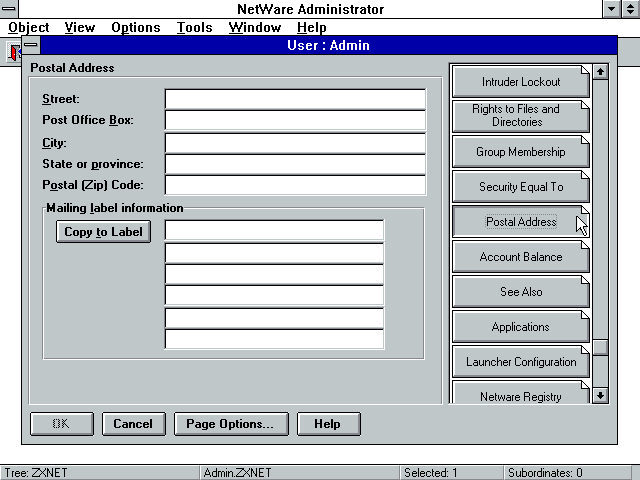This screenshot has width=640, height=480.
Task: Open the Applications page
Action: point(520,327)
